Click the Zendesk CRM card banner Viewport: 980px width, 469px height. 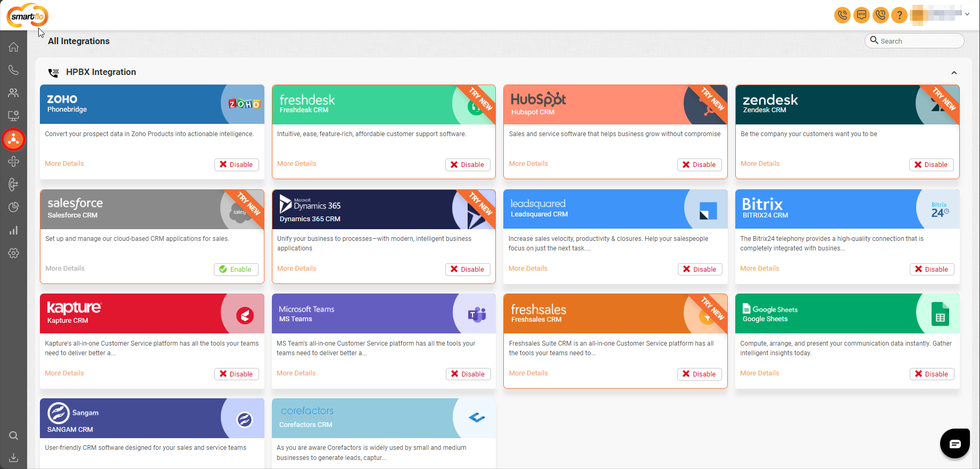pos(848,105)
